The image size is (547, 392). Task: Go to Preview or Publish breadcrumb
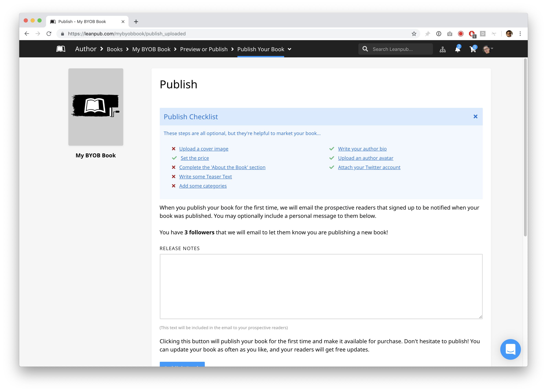pyautogui.click(x=204, y=49)
